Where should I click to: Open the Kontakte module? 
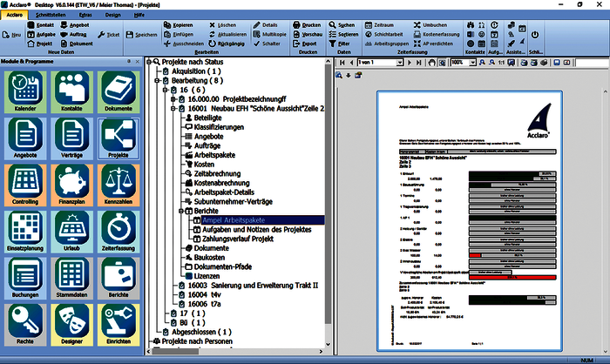(72, 91)
